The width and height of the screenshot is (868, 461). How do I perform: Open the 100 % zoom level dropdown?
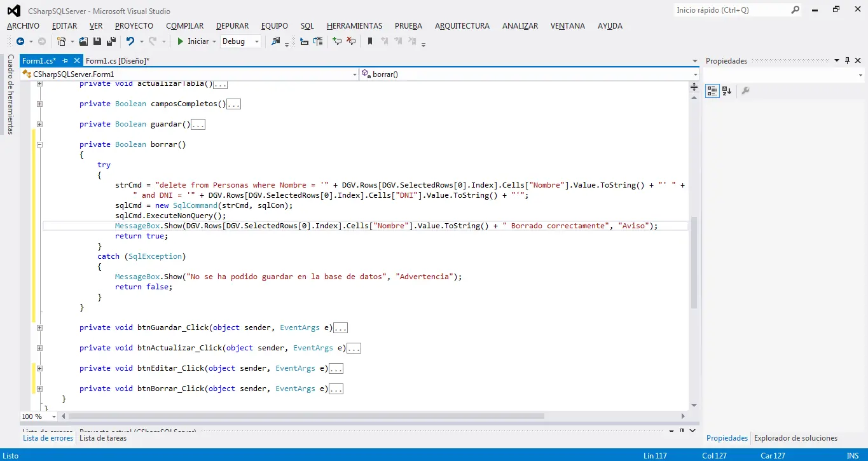pos(53,416)
